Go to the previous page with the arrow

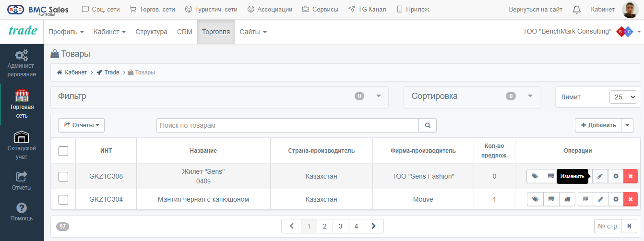(x=291, y=226)
